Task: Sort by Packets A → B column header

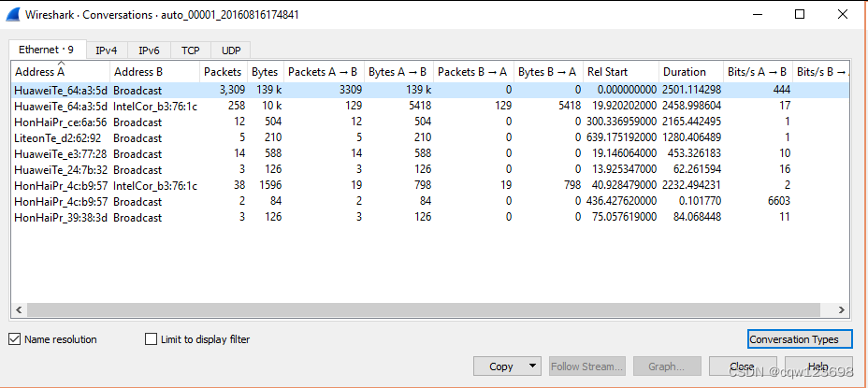Action: 324,71
